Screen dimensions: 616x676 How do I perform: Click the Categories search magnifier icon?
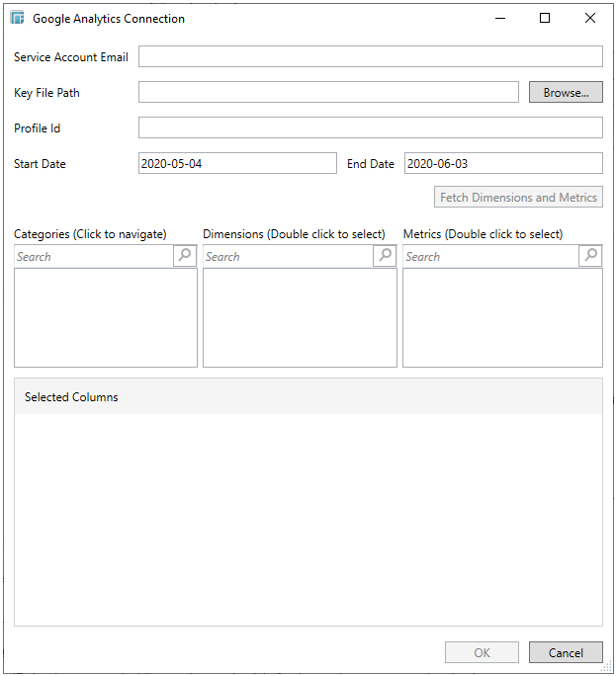point(185,256)
